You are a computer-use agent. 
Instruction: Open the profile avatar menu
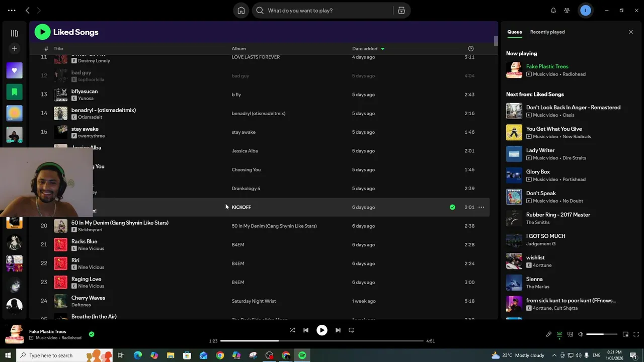point(586,10)
